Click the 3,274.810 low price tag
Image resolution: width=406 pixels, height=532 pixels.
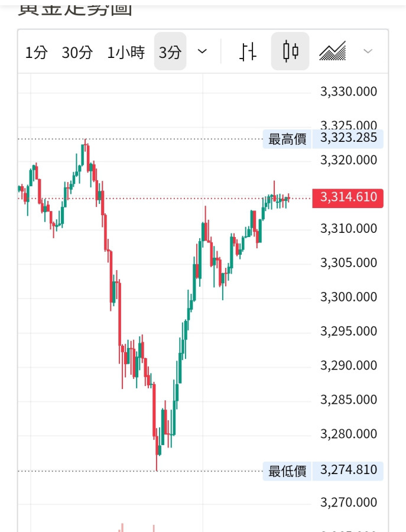(x=349, y=471)
